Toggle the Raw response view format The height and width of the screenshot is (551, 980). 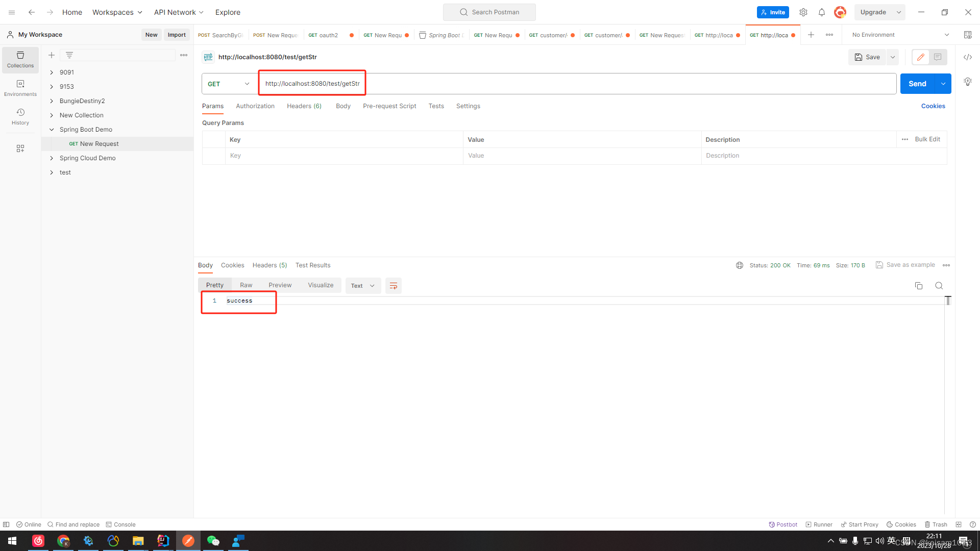point(247,285)
